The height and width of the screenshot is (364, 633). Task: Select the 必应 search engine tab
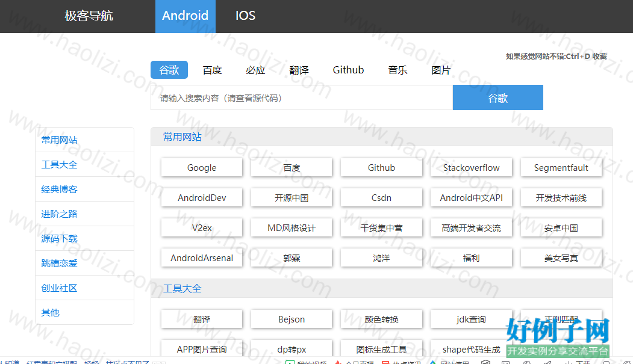255,70
